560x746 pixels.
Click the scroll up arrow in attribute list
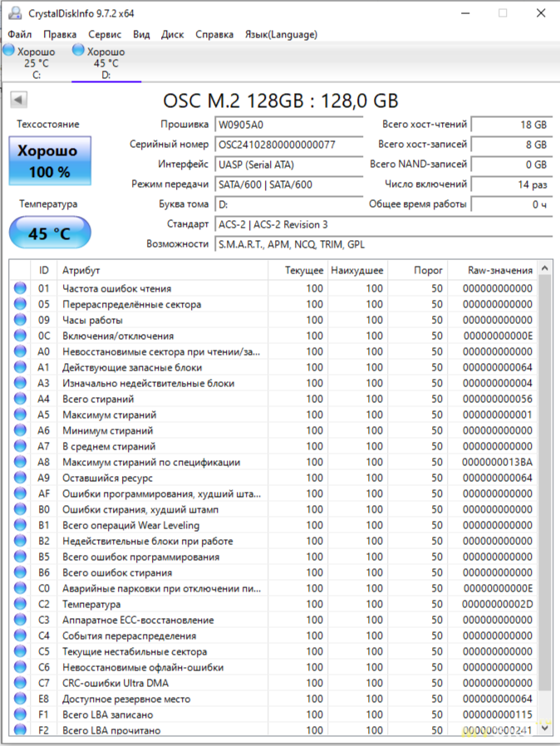click(x=545, y=269)
